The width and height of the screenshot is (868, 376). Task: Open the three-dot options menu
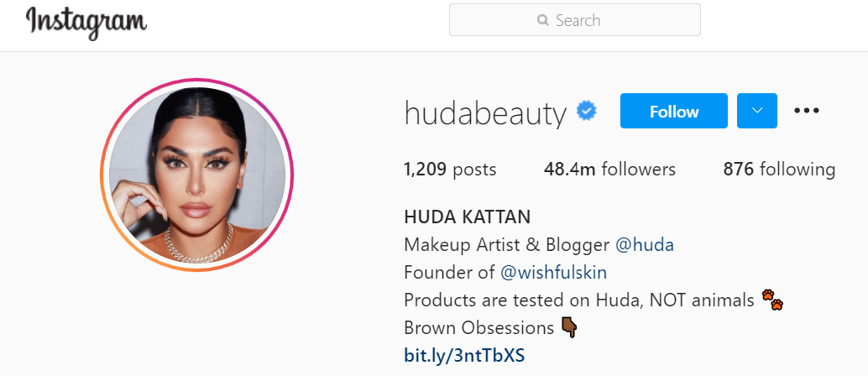tap(807, 111)
